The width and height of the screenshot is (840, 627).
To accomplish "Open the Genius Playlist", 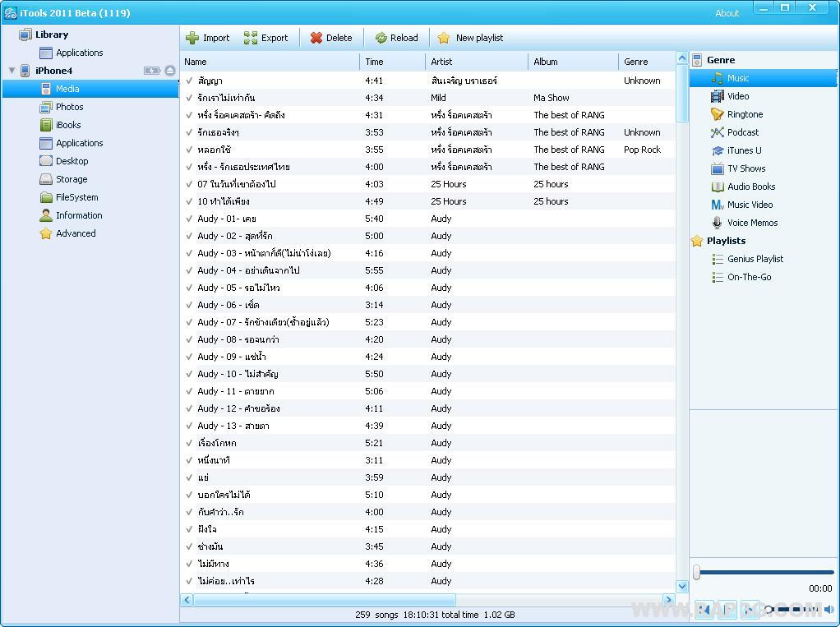I will coord(748,259).
